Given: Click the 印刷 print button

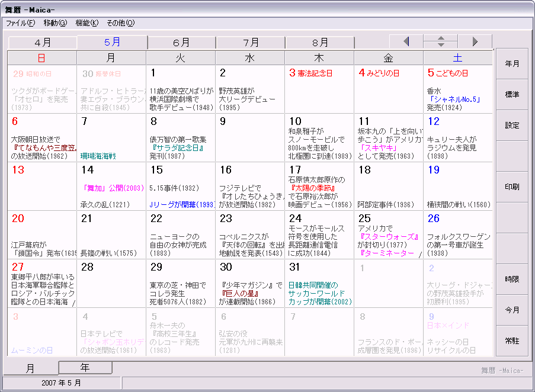Looking at the screenshot, I should tap(512, 187).
